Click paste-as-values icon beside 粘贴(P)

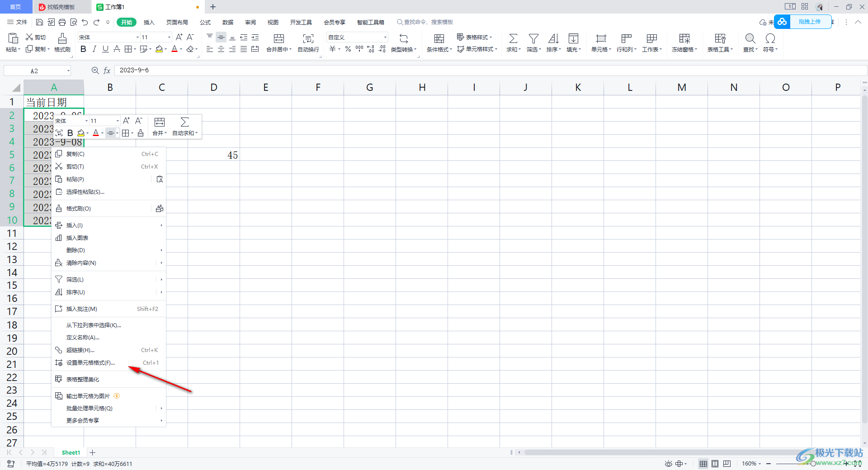pos(160,179)
